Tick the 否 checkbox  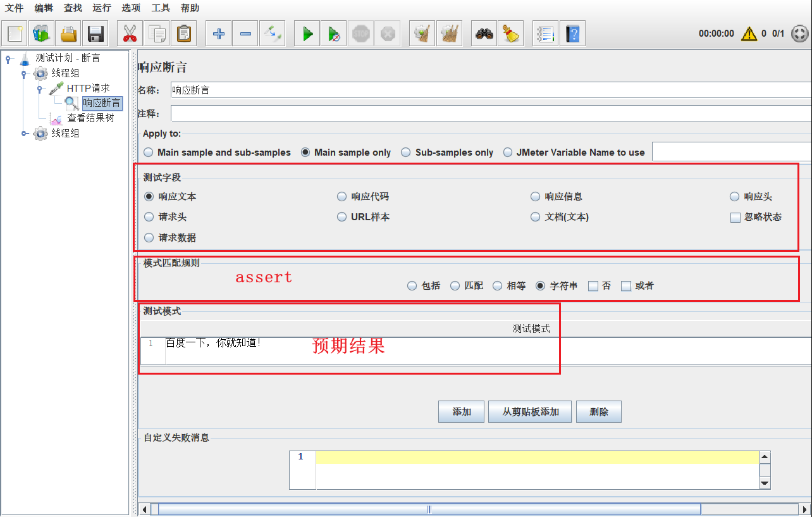point(593,286)
